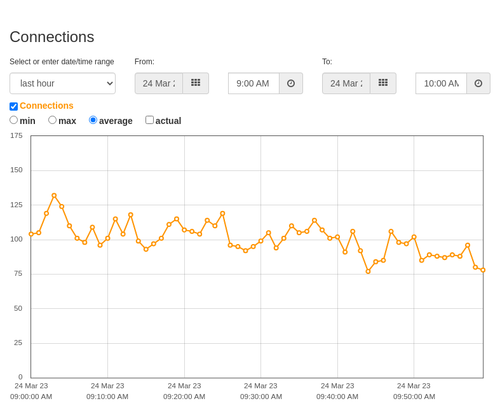Open the From date calendar picker icon

[196, 83]
